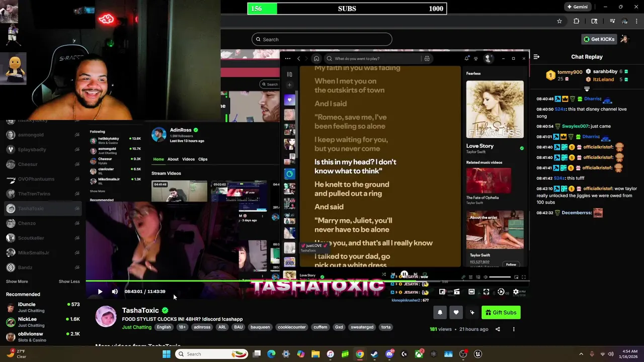Bookmark this page with the star
Viewport: 644px width, 362px height.
[x=559, y=21]
